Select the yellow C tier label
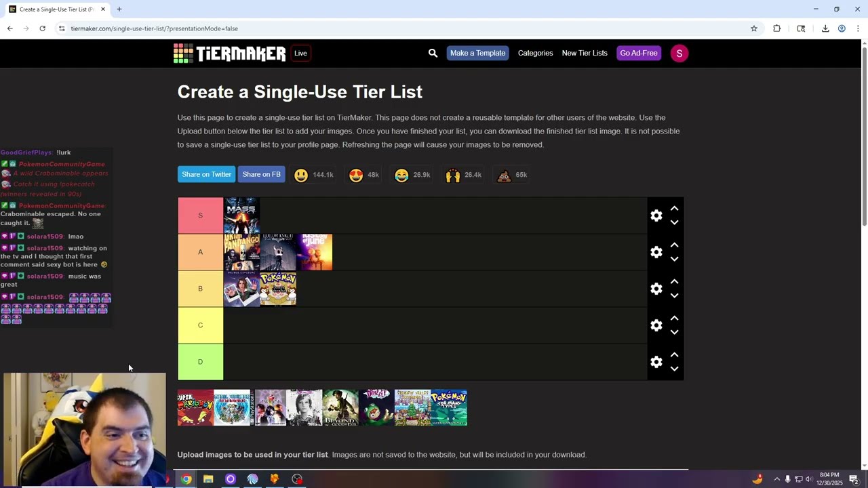Screen dimensions: 868x488 pos(200,325)
